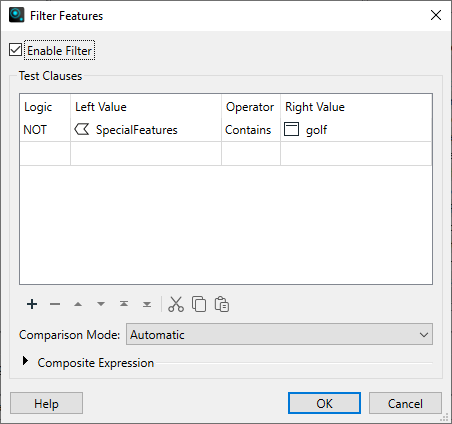Click the empty second clause row
Image resolution: width=452 pixels, height=424 pixels.
point(226,154)
